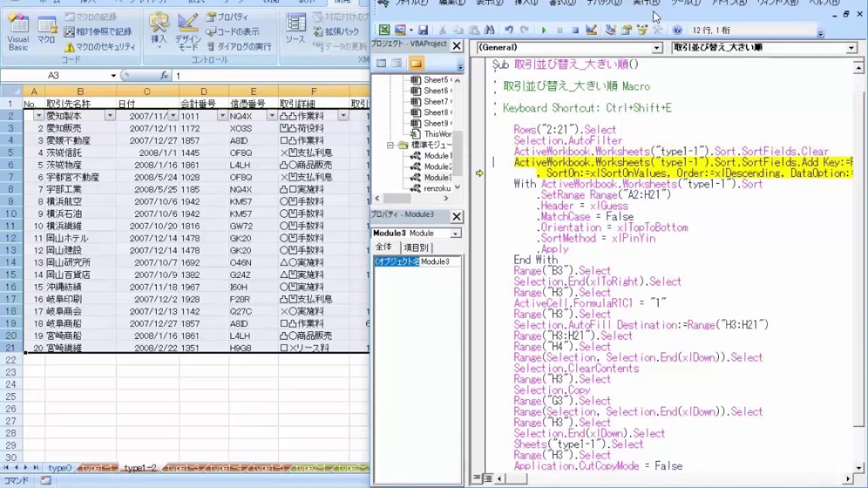
Task: Collapse the 標準モジュール folder tree node
Action: click(x=391, y=145)
